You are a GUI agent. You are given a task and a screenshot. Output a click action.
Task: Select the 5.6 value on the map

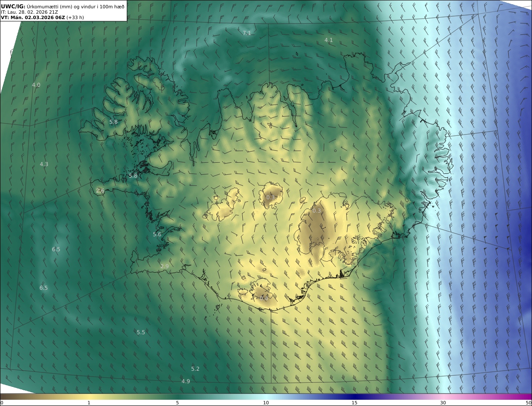pos(157,234)
